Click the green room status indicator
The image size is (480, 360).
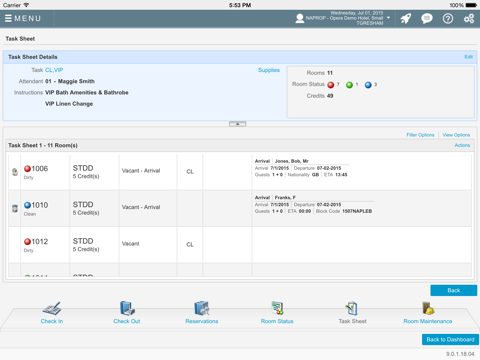point(349,85)
